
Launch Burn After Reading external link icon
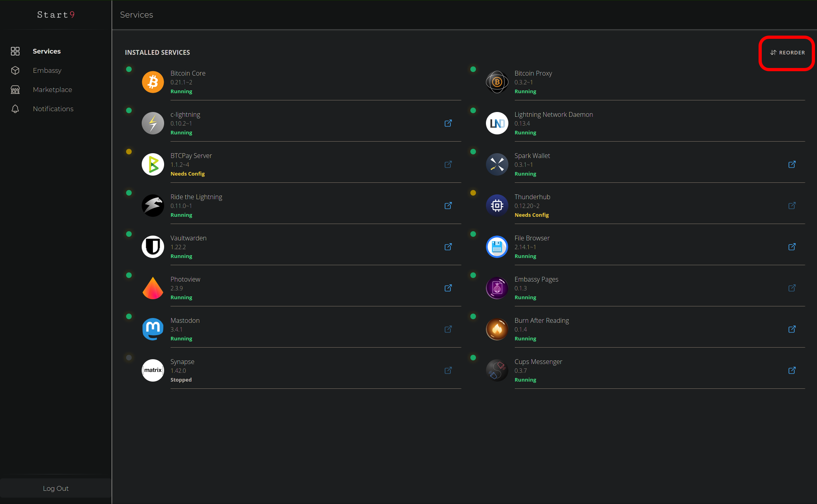792,329
